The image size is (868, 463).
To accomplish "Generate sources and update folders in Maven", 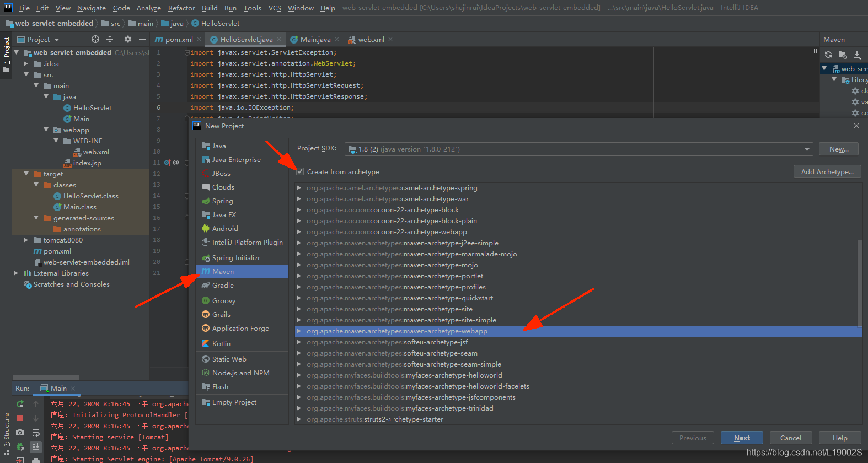I will (x=843, y=55).
